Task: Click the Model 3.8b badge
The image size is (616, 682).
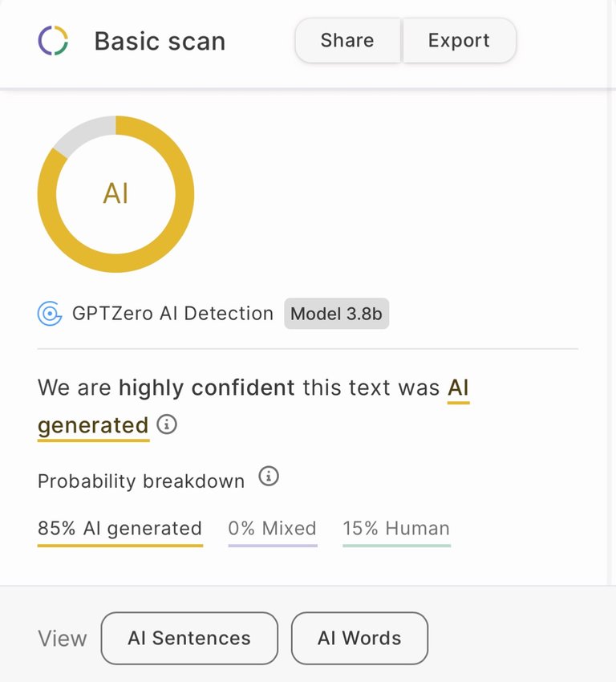Action: [336, 314]
